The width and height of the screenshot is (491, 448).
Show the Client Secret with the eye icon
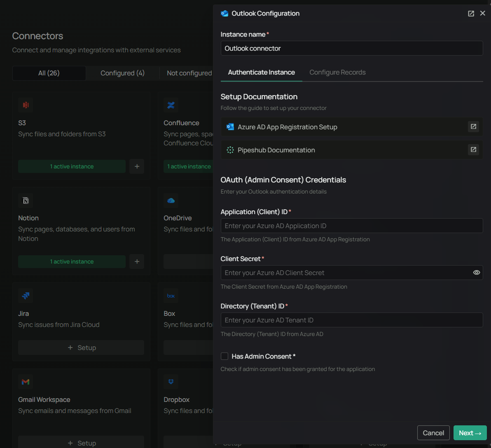pos(476,272)
